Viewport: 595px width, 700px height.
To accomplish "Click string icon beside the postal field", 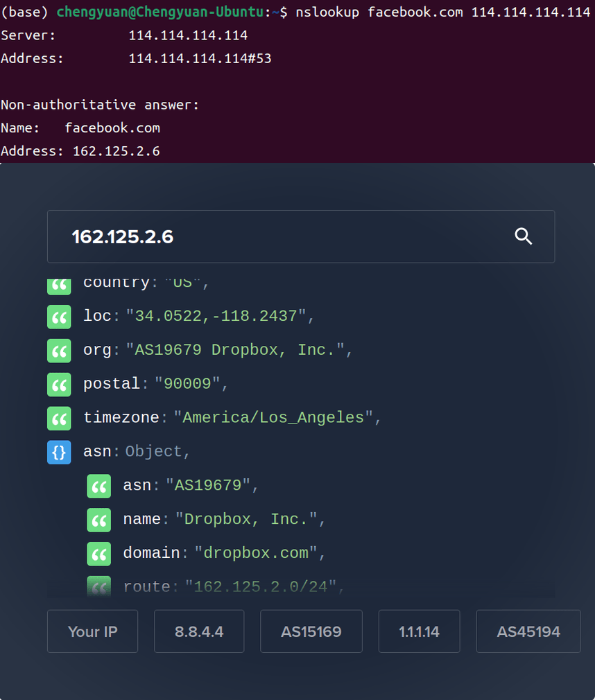I will tap(59, 385).
